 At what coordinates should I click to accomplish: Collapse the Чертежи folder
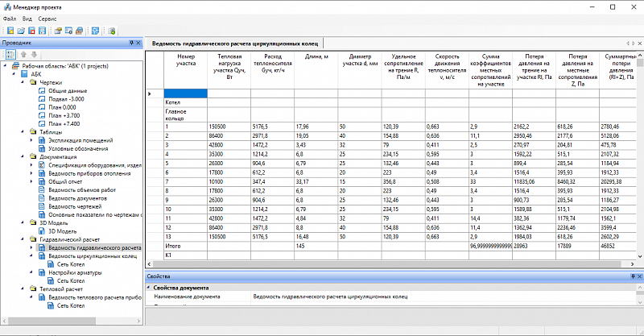click(x=23, y=82)
